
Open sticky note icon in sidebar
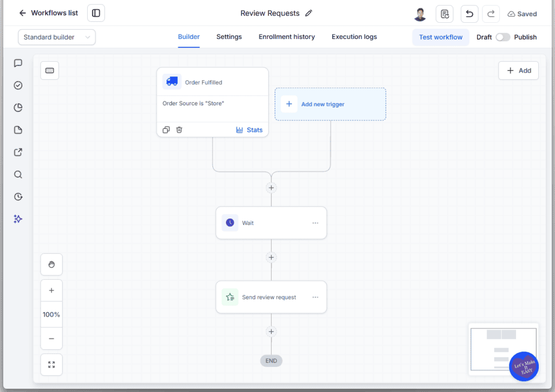coord(18,130)
